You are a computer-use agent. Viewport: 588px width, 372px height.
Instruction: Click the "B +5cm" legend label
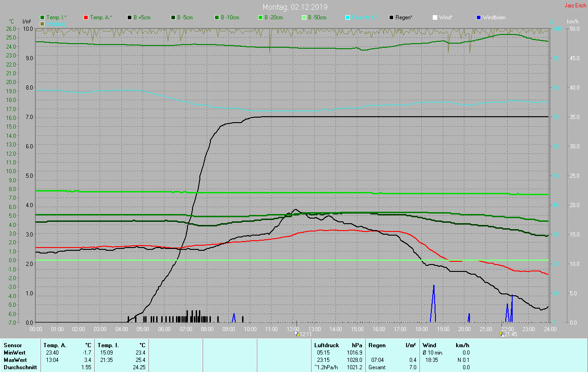(142, 17)
